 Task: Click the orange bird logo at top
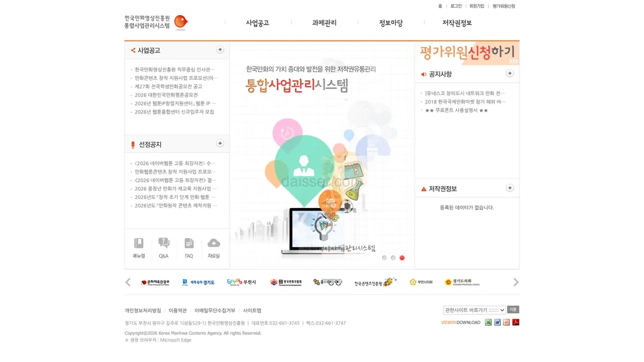pos(181,22)
